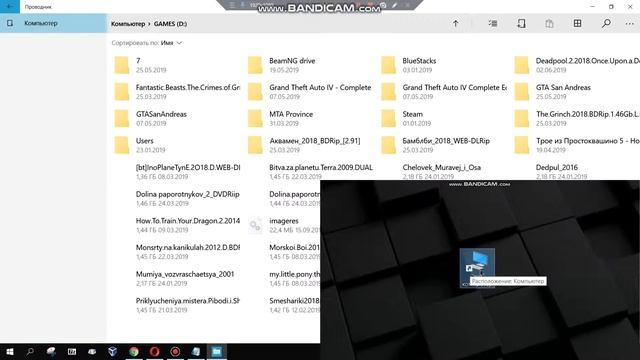Open the three-dot more options menu

tap(629, 24)
